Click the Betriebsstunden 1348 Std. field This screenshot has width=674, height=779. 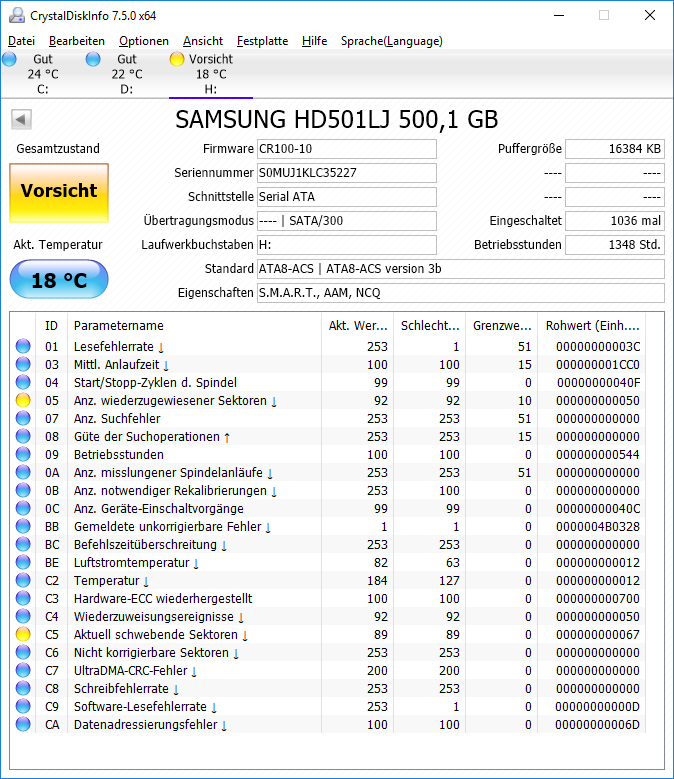coord(615,244)
